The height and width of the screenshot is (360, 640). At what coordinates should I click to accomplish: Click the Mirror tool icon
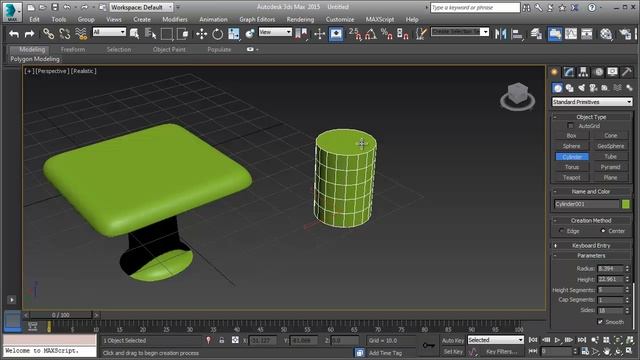[x=500, y=34]
